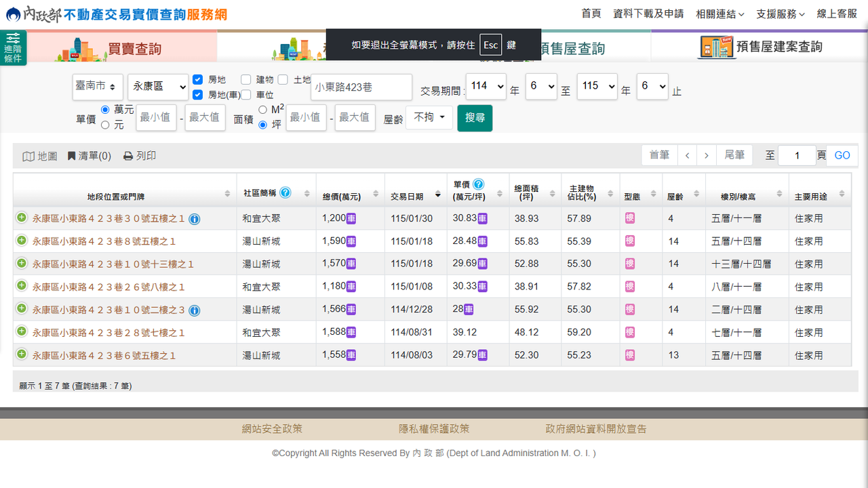This screenshot has width=868, height=488.
Task: Select the 萬元 unit price radio
Action: coord(105,109)
